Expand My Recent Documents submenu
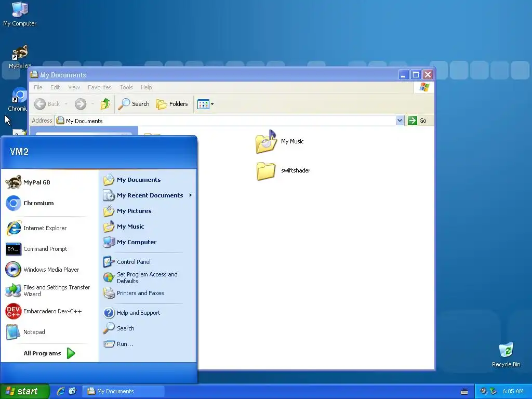Image resolution: width=532 pixels, height=399 pixels. (148, 195)
